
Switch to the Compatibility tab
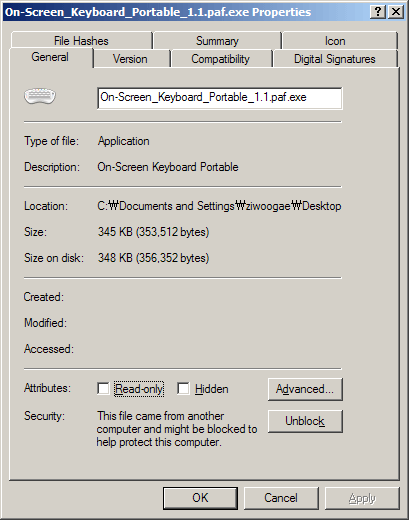pyautogui.click(x=221, y=59)
